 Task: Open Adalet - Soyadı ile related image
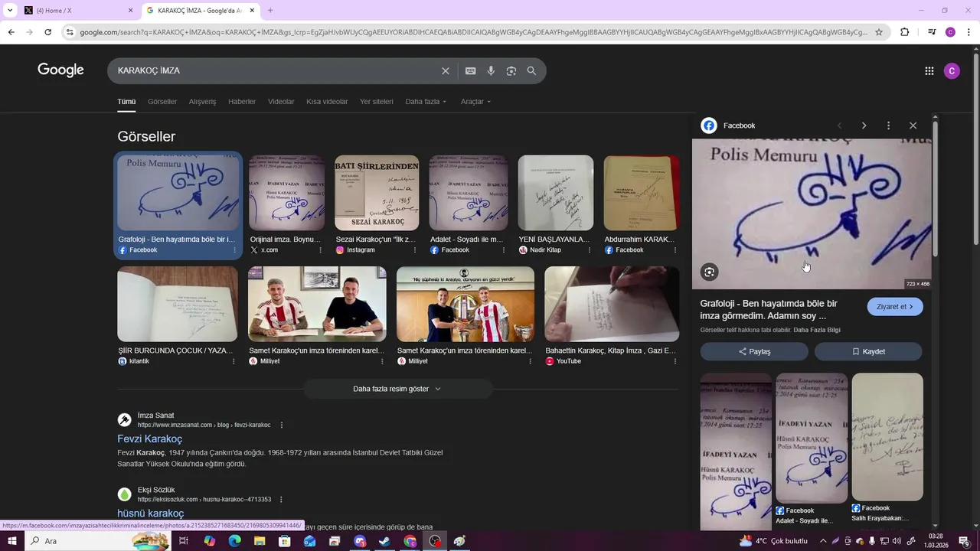812,439
